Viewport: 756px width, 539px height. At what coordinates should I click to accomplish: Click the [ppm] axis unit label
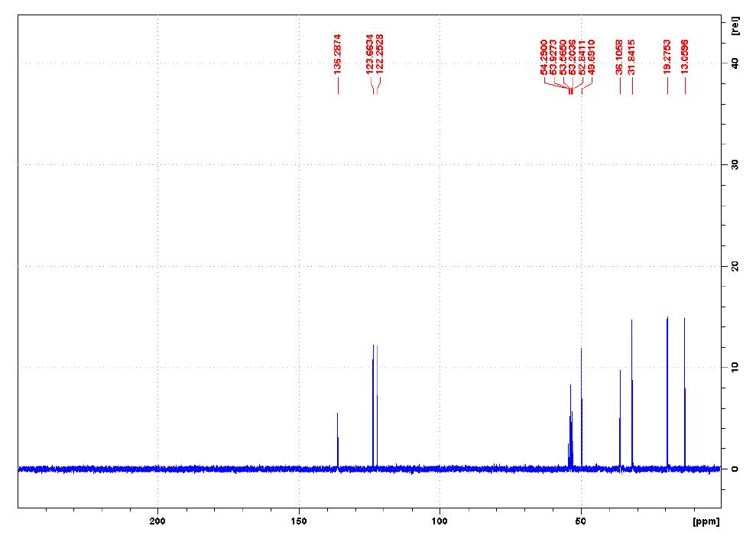(x=705, y=521)
